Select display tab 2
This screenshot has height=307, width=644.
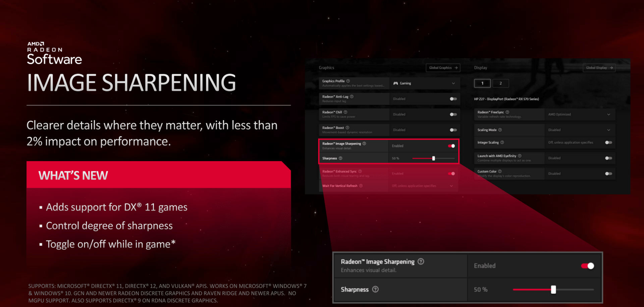(500, 83)
